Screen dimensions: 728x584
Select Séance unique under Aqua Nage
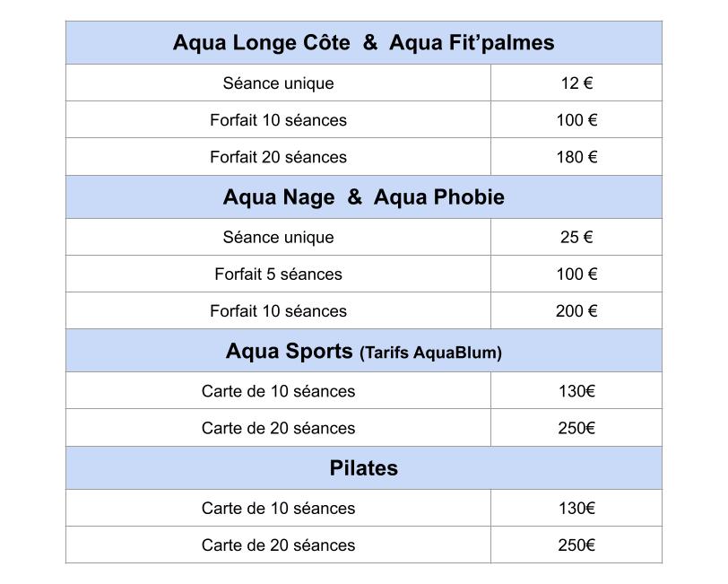click(x=278, y=237)
